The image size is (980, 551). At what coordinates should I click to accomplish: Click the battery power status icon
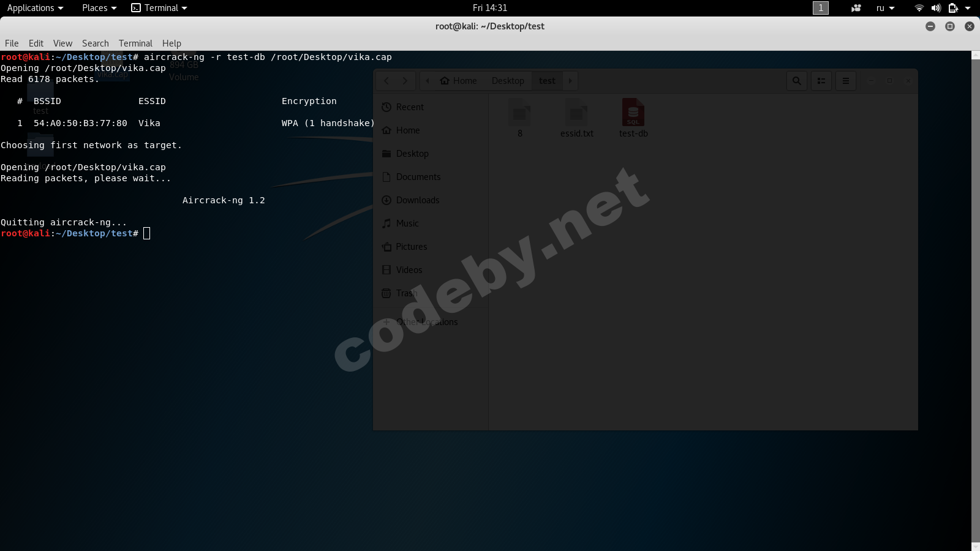pos(953,8)
